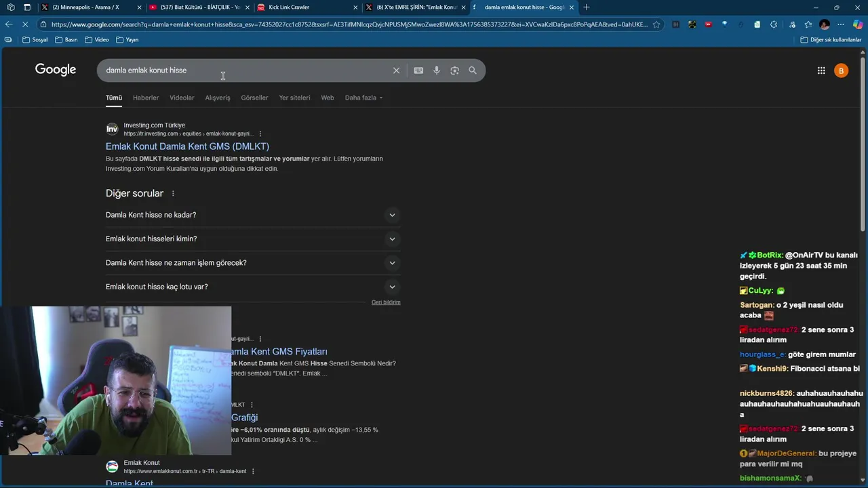This screenshot has height=488, width=868.
Task: Switch to Web results tab
Action: click(x=328, y=98)
